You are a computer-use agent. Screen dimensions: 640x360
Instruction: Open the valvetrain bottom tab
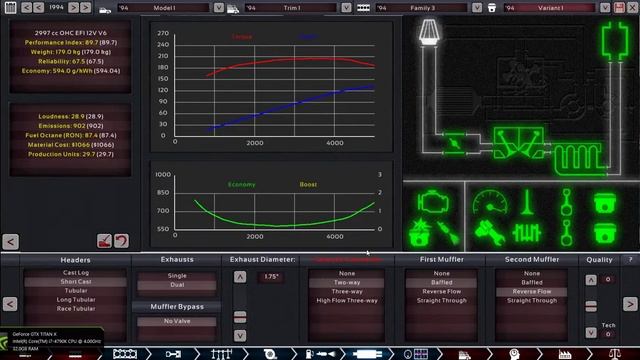pyautogui.click(x=222, y=354)
